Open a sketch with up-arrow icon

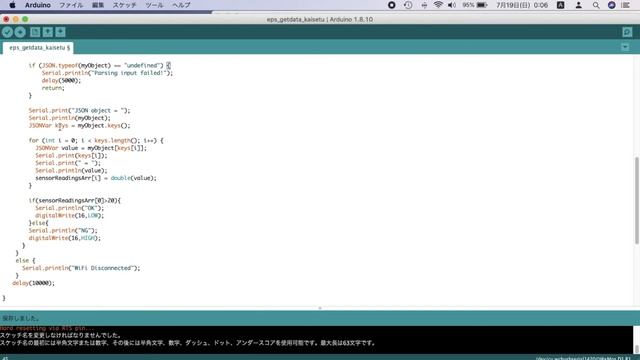coord(48,32)
